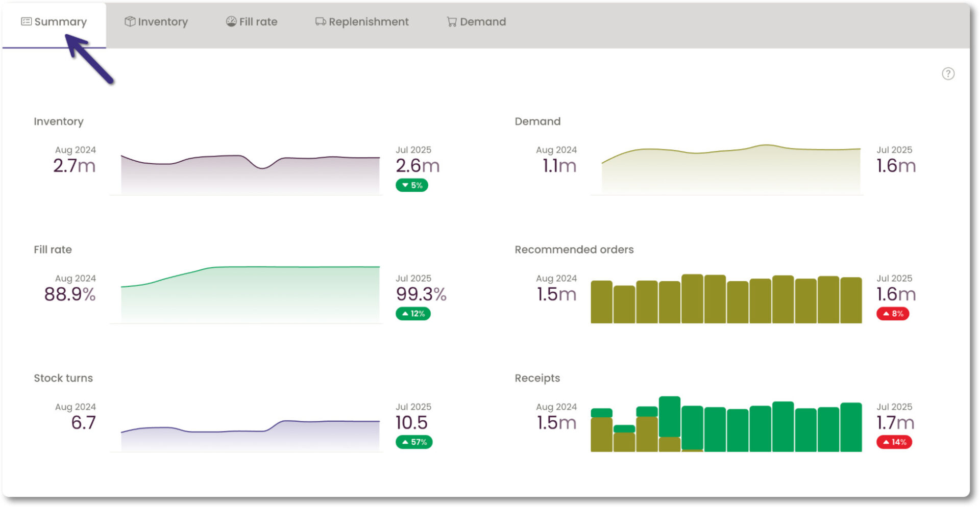Viewport: 980px width, 507px height.
Task: Click the Stock turns heading
Action: click(63, 378)
